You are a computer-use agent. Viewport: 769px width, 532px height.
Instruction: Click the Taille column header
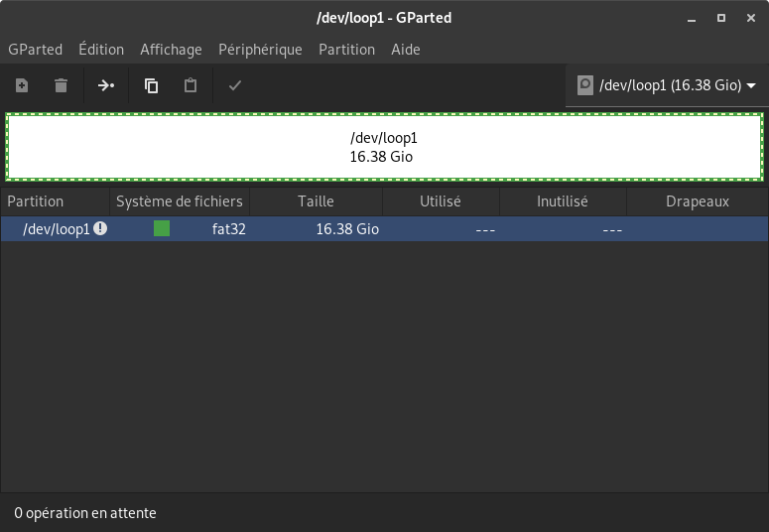[316, 201]
